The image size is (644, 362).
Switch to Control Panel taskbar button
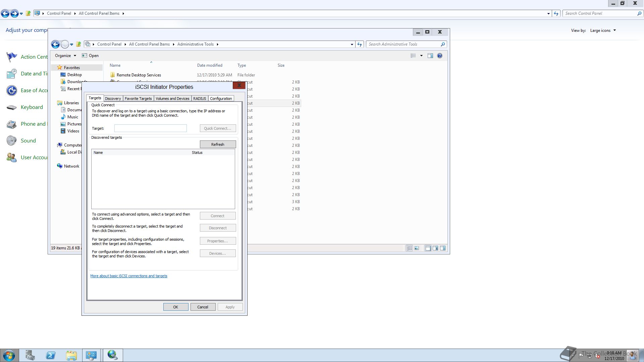[x=92, y=355]
